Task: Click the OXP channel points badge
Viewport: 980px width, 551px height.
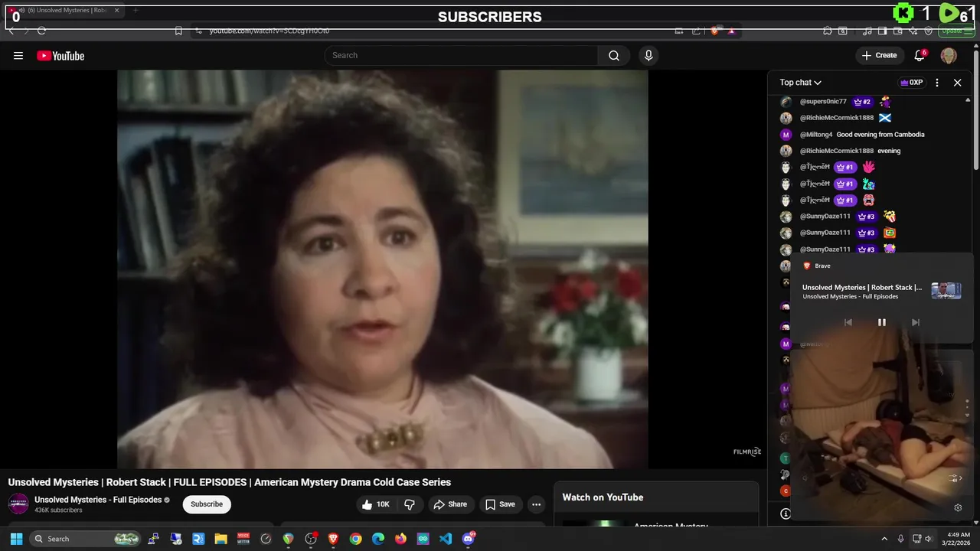Action: (911, 83)
